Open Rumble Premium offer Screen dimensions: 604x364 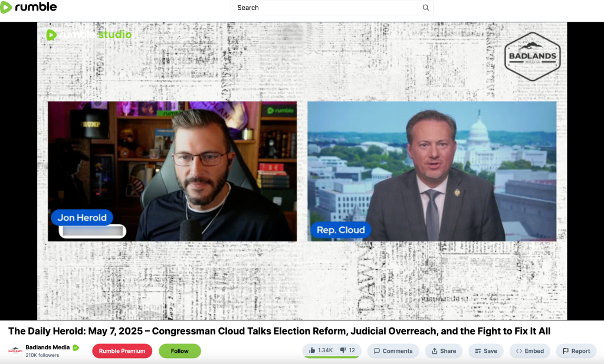[x=122, y=351]
